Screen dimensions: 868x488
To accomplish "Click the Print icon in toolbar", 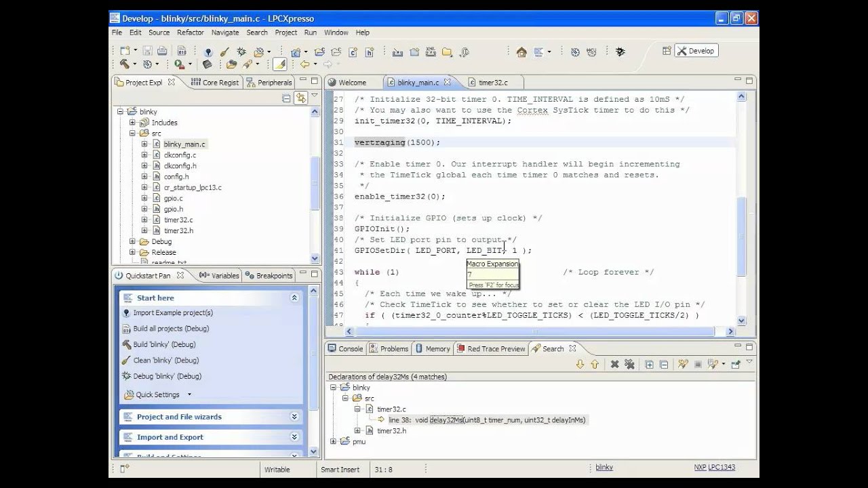I will (x=162, y=52).
